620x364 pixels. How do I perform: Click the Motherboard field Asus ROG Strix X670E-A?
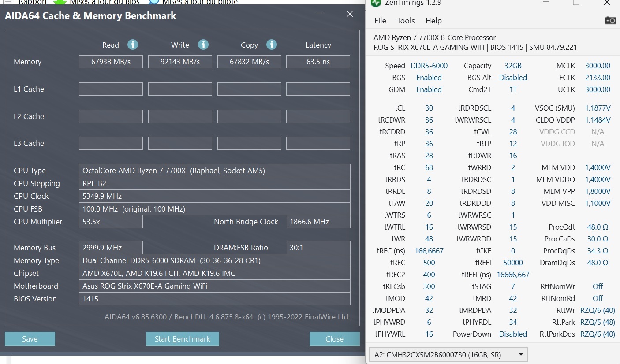coord(214,286)
